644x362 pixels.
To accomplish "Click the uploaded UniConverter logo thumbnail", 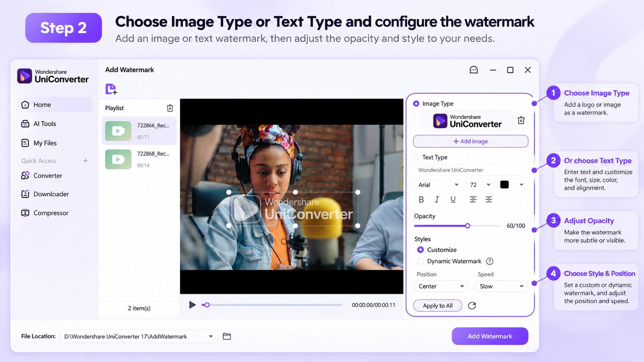I will pyautogui.click(x=467, y=121).
